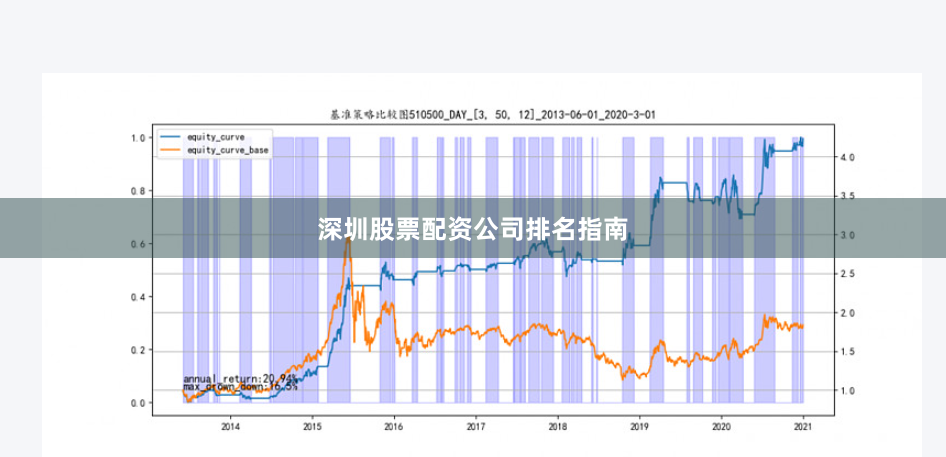Click the 2019 x-axis label
Screen dimensions: 946x457
(640, 427)
